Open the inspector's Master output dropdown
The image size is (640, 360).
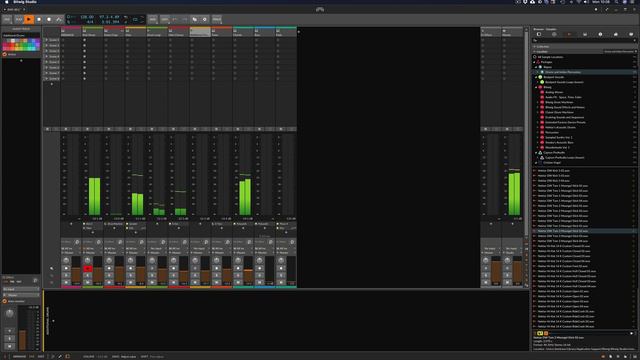click(x=21, y=295)
